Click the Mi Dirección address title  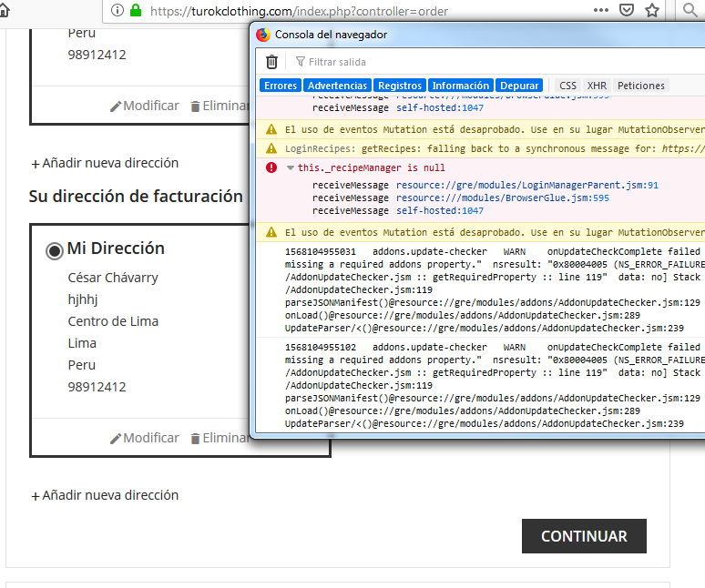[116, 248]
